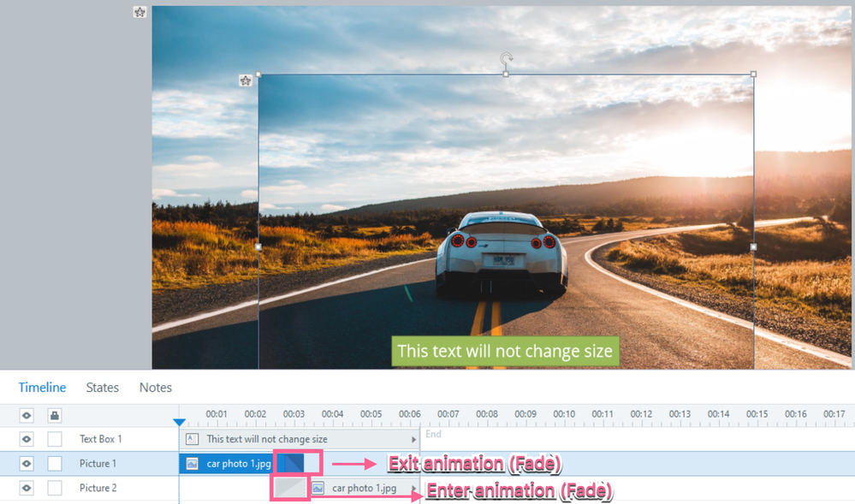Open the States tab
The image size is (855, 504).
point(102,388)
